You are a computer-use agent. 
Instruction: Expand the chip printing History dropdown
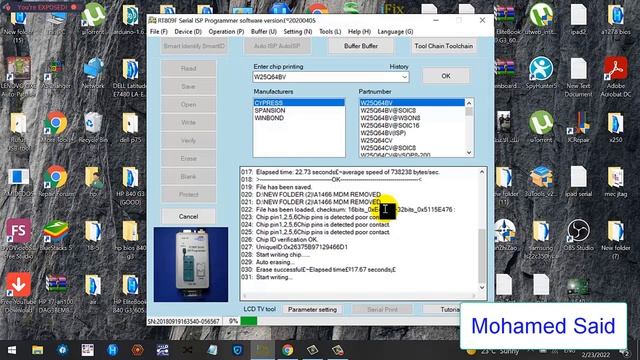404,77
